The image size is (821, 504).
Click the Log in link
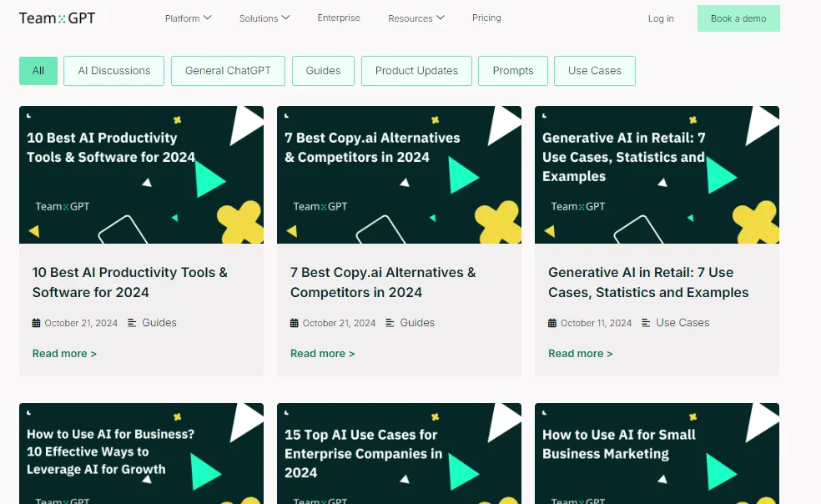tap(661, 18)
